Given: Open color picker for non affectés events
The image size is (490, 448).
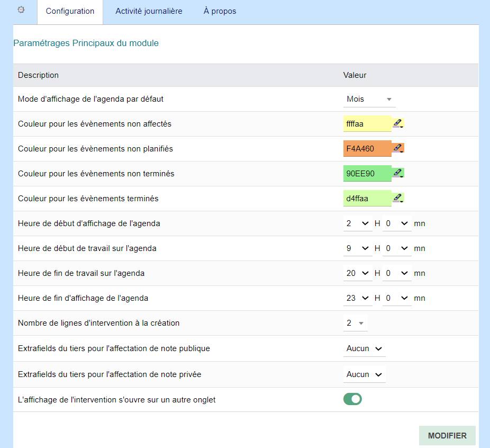Looking at the screenshot, I should (x=398, y=124).
